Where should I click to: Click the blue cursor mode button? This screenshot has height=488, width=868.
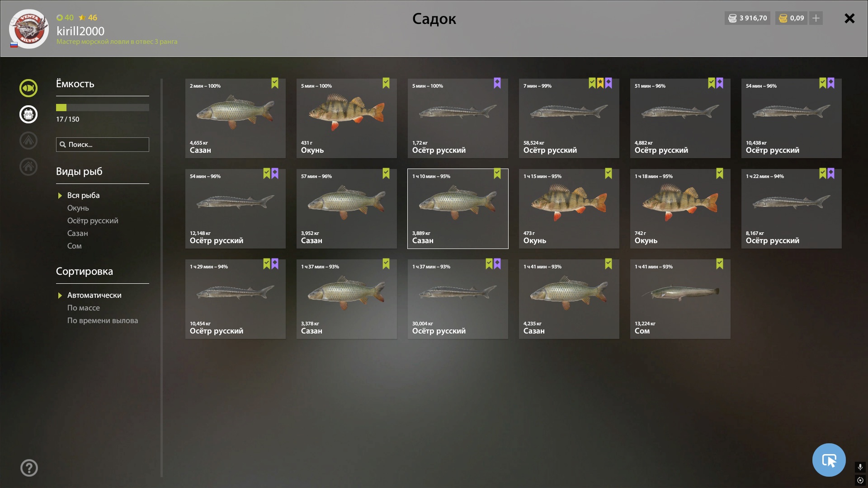(x=829, y=460)
